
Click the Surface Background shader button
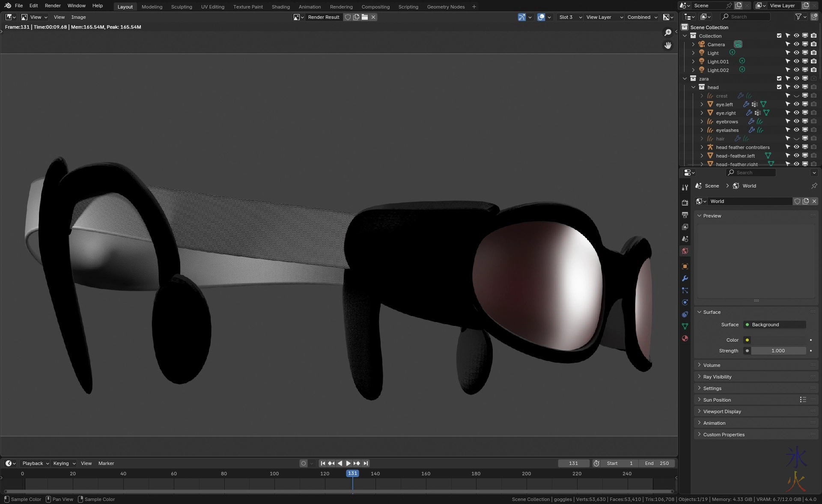click(x=775, y=325)
